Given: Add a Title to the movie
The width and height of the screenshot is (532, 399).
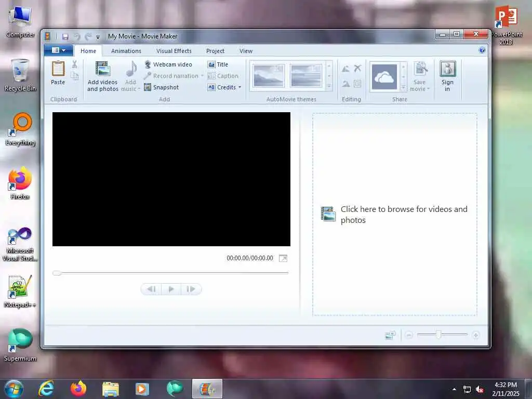Looking at the screenshot, I should [218, 64].
